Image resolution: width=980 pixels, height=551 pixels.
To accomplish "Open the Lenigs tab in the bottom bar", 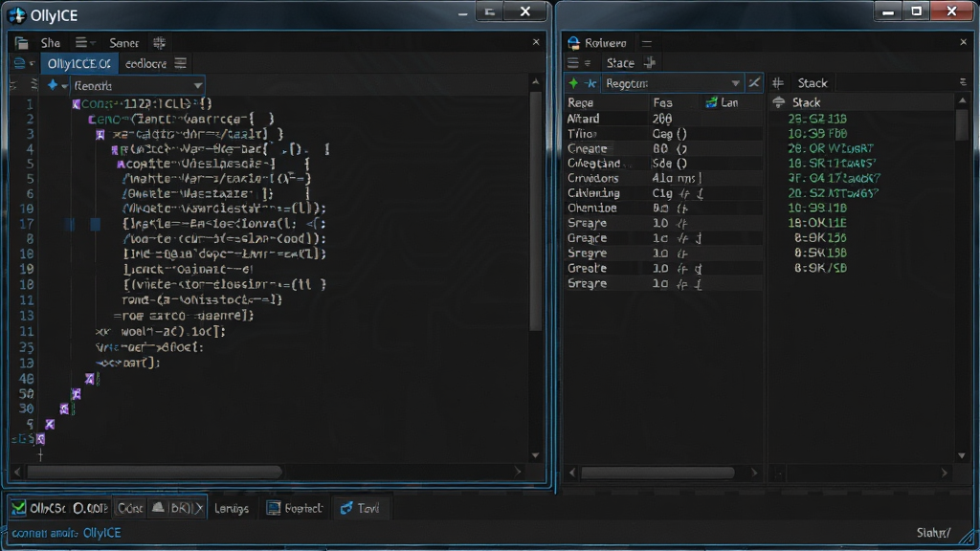I will click(x=232, y=509).
